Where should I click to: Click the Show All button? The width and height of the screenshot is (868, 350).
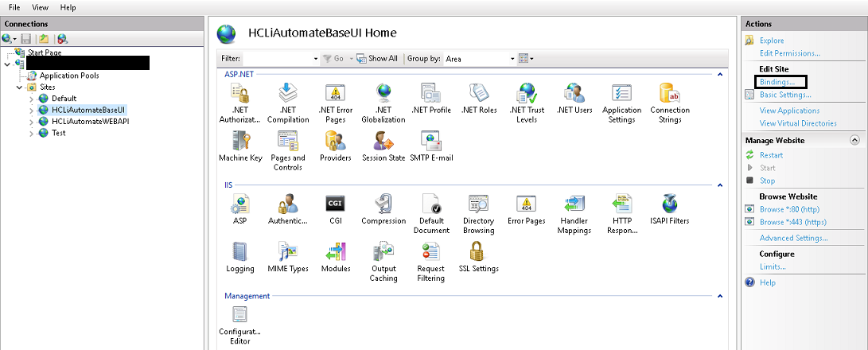pyautogui.click(x=378, y=59)
